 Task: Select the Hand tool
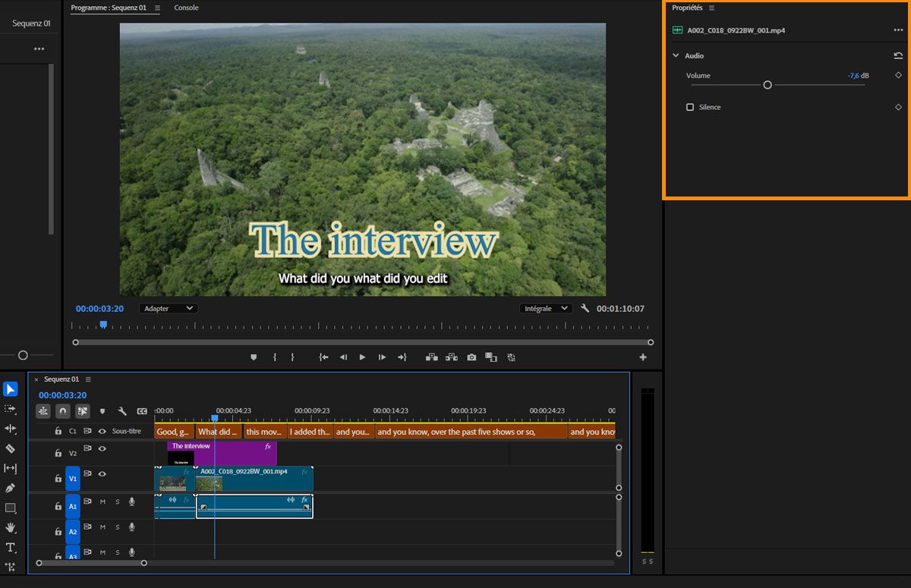click(11, 527)
